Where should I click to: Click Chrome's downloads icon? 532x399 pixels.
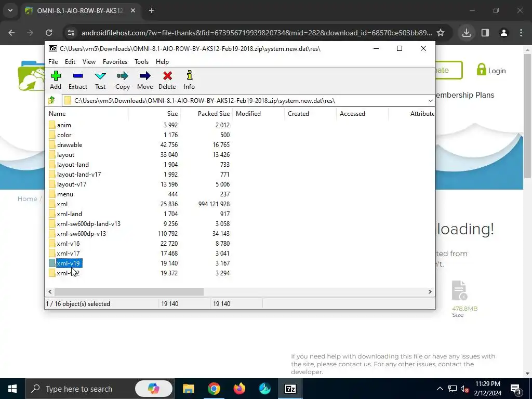[467, 33]
